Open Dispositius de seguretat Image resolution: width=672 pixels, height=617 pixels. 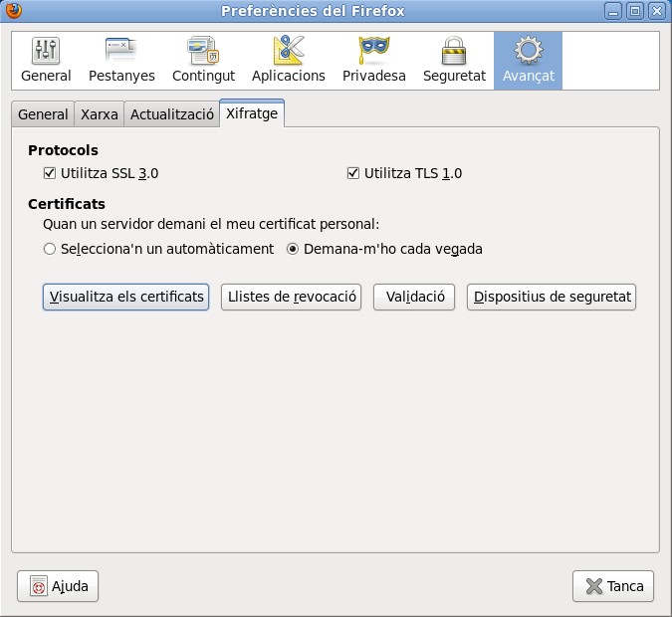click(552, 297)
